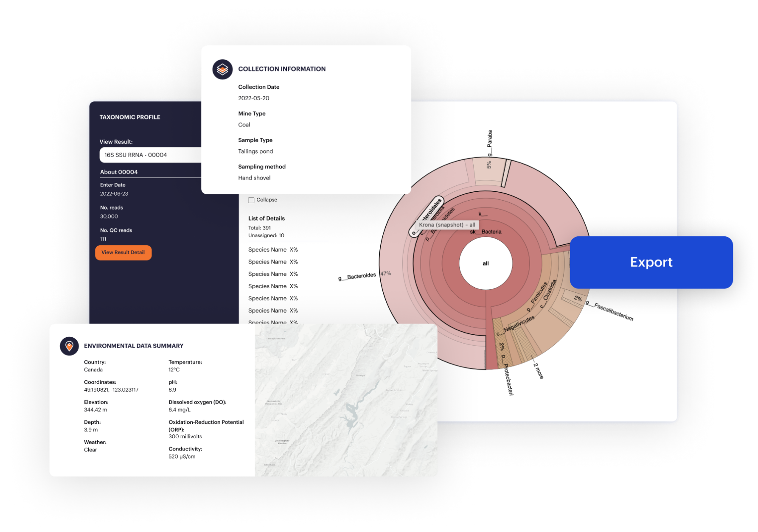
Task: Select the sk__Bacteria ring in chart
Action: point(486,232)
